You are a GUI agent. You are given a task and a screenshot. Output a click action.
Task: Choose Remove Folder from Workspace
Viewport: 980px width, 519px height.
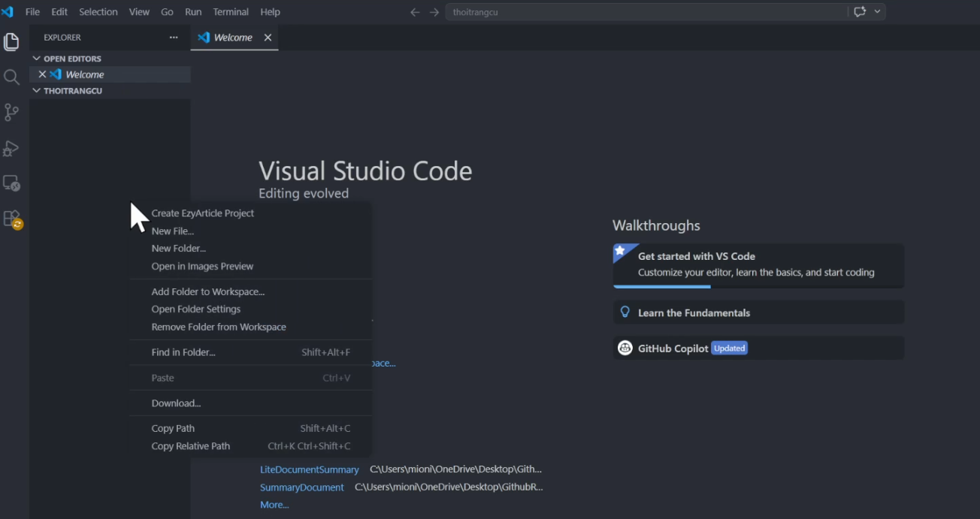(x=251, y=327)
